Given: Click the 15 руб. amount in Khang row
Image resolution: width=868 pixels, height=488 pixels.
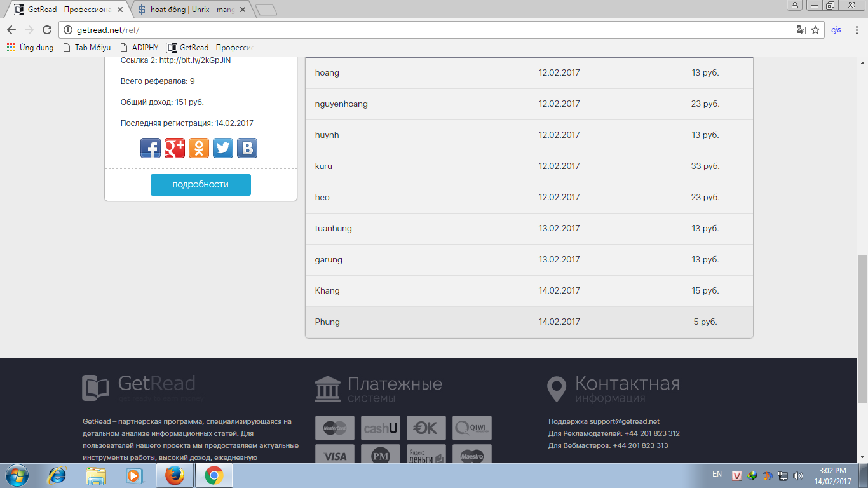Looking at the screenshot, I should point(705,290).
